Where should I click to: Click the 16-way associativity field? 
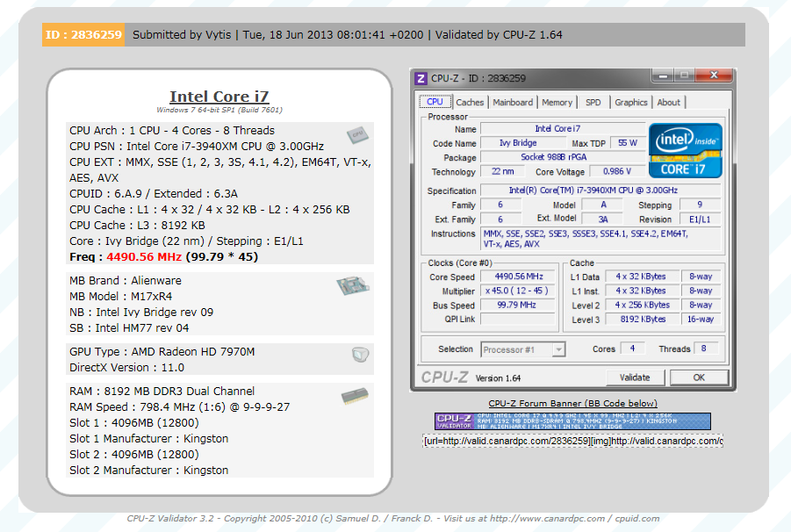click(701, 320)
